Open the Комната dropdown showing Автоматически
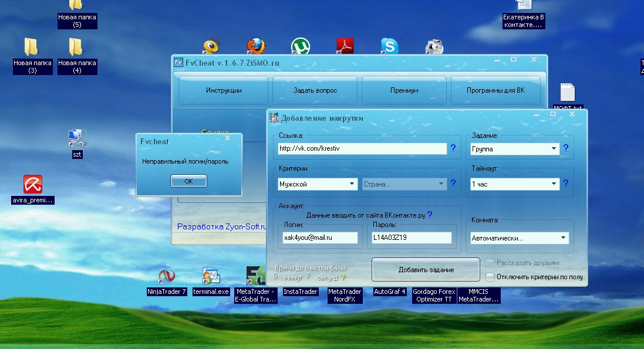The height and width of the screenshot is (349, 644). tap(519, 238)
